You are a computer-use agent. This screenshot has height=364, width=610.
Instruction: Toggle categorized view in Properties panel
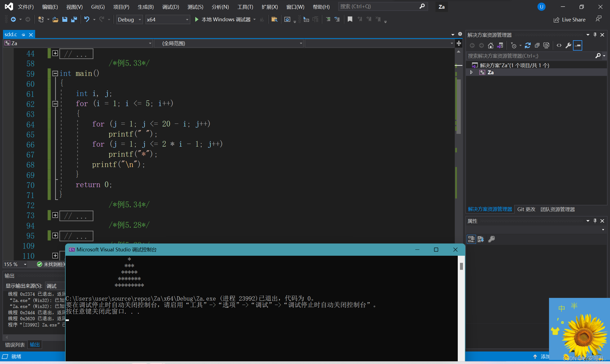pos(471,239)
